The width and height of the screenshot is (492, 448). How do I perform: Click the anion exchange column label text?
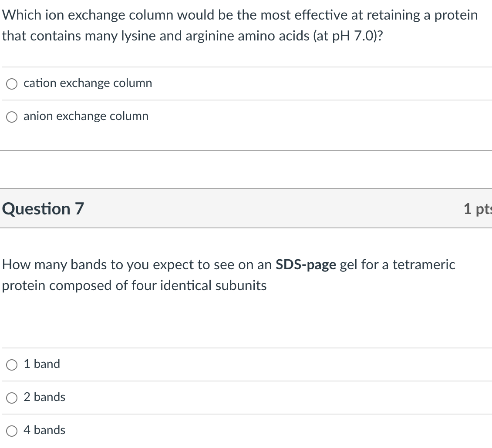click(x=86, y=116)
